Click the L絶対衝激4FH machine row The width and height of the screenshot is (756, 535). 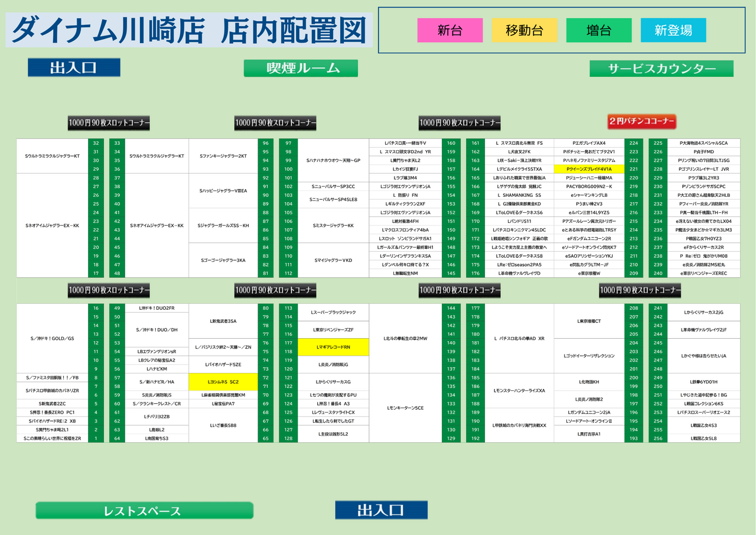(405, 221)
